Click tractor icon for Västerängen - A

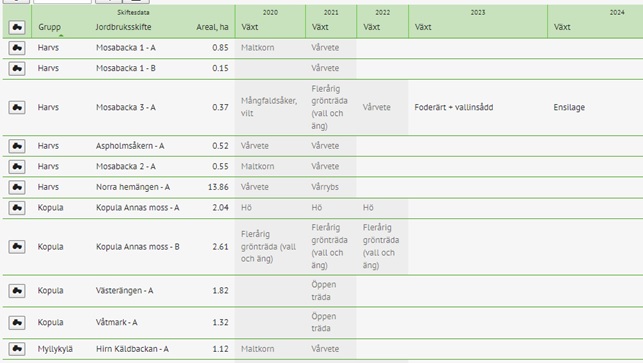(17, 291)
